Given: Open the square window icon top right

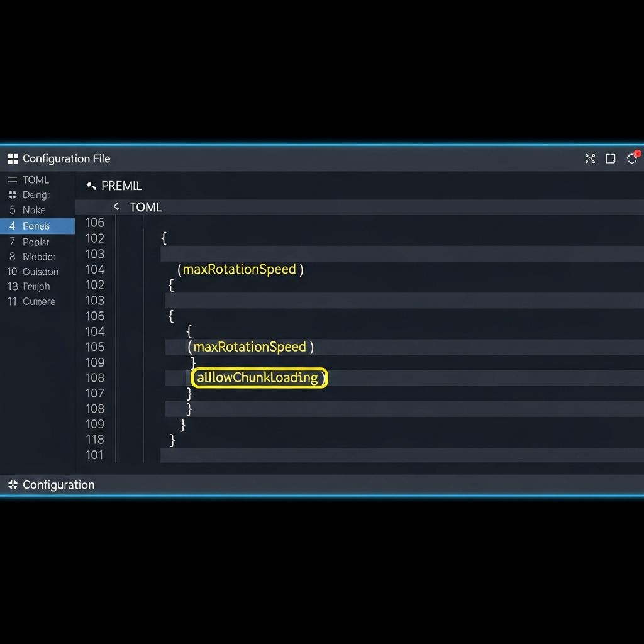Looking at the screenshot, I should (x=610, y=158).
